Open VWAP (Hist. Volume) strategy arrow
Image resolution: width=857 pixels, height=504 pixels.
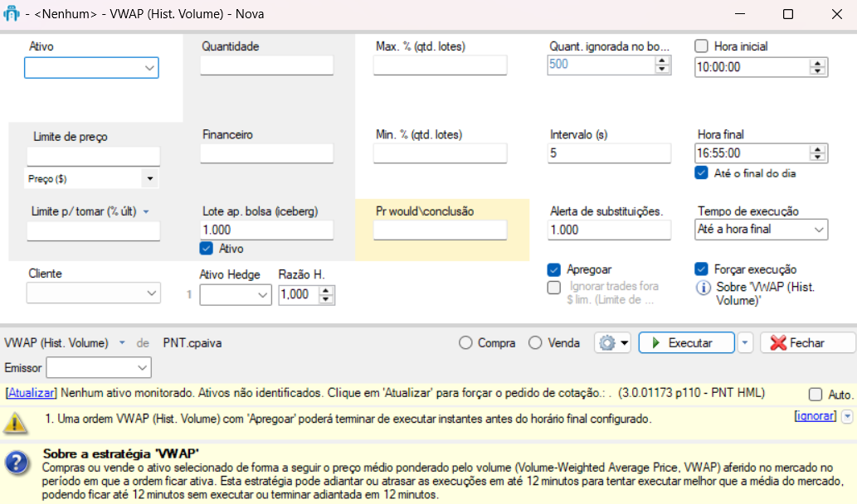point(122,343)
